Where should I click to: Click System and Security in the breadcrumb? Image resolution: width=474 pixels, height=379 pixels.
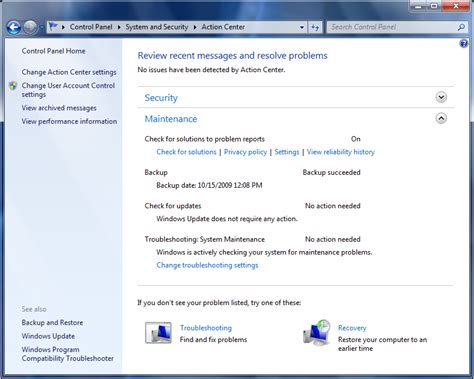157,27
